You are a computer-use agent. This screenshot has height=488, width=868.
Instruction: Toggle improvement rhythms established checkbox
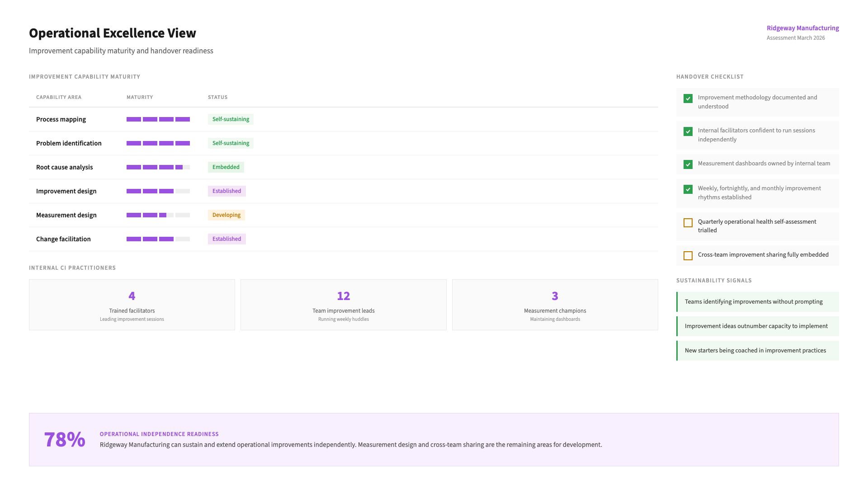688,189
